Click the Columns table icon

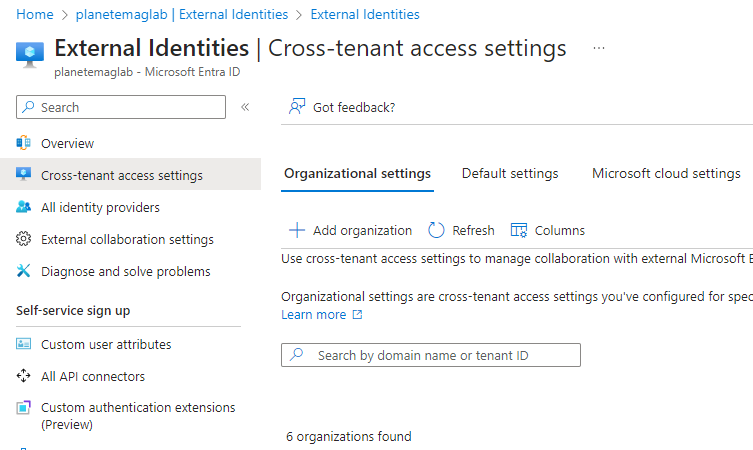click(519, 230)
